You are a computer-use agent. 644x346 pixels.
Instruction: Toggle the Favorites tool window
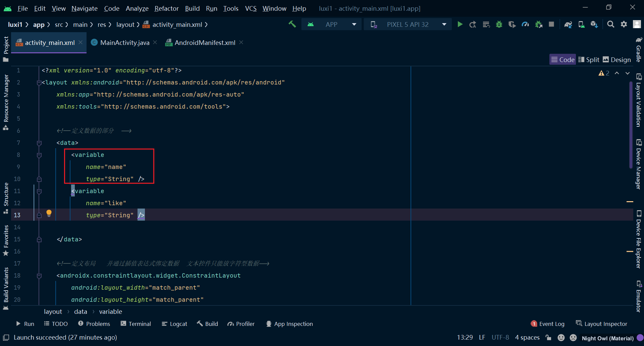pyautogui.click(x=6, y=240)
